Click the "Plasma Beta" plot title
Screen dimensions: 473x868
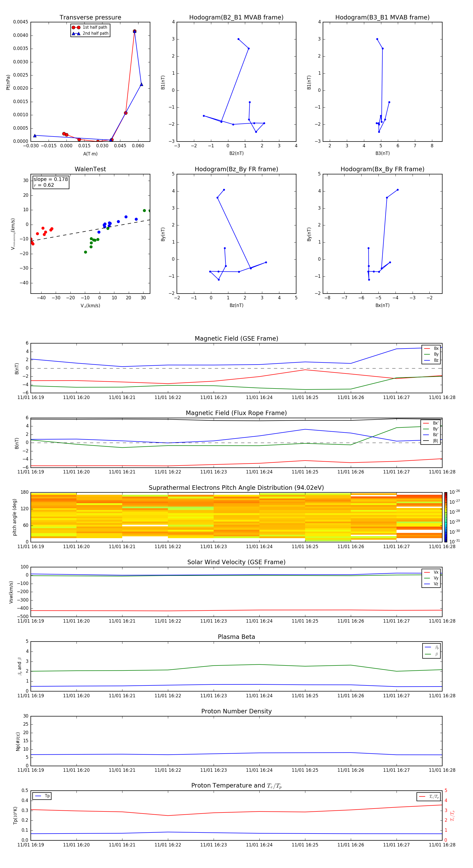click(x=236, y=637)
